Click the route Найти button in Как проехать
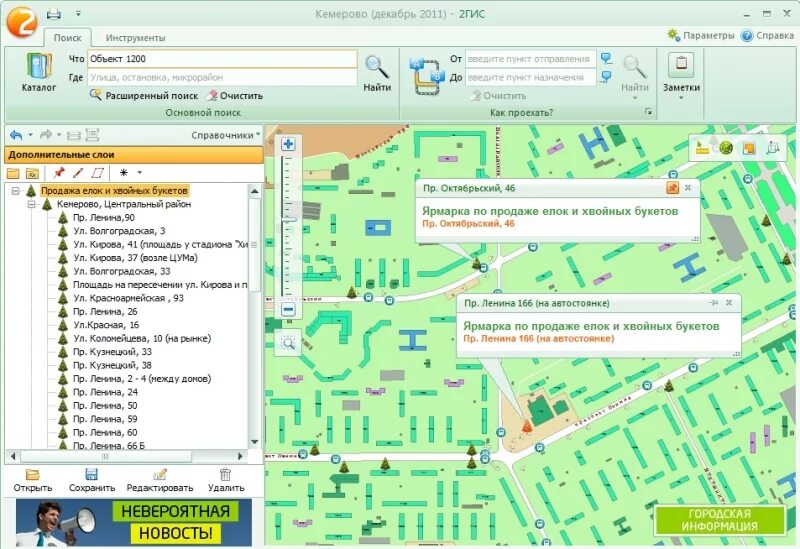Image resolution: width=800 pixels, height=549 pixels. 634,74
